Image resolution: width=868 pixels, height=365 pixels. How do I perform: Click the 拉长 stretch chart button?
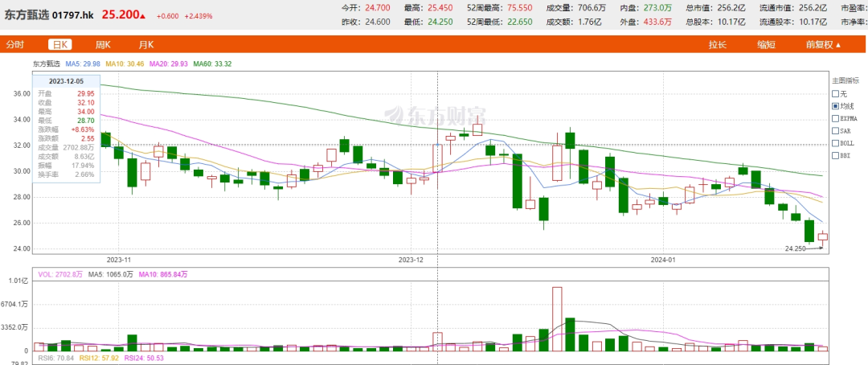pos(717,45)
